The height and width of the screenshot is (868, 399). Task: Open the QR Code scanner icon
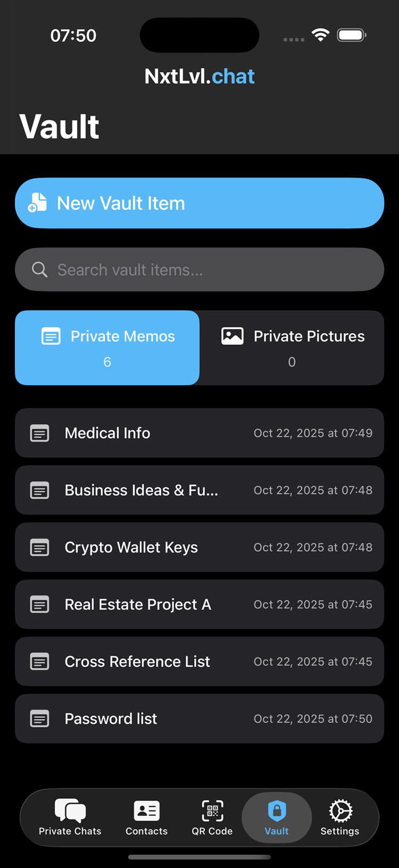(x=212, y=811)
